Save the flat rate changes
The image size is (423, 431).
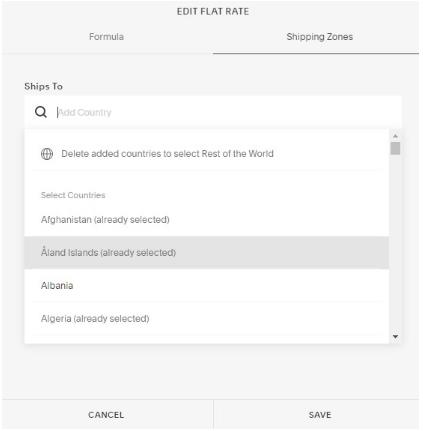320,415
